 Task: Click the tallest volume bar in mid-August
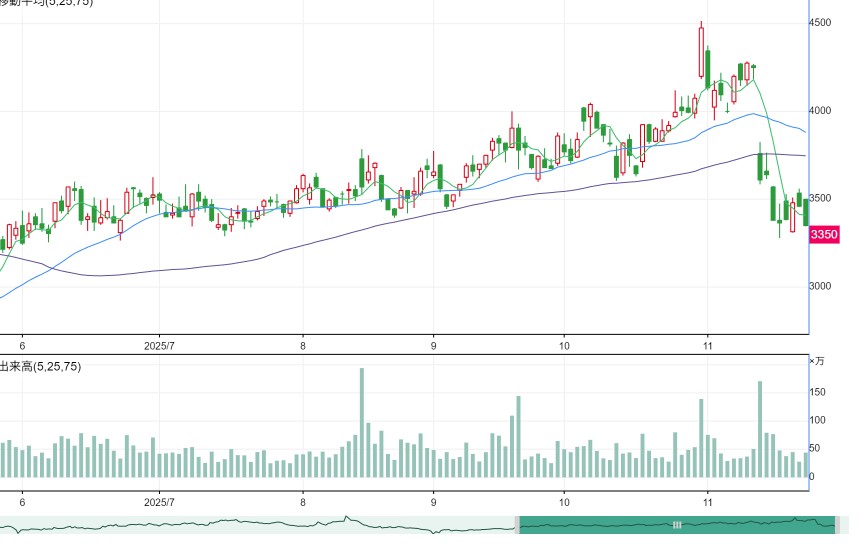point(362,422)
